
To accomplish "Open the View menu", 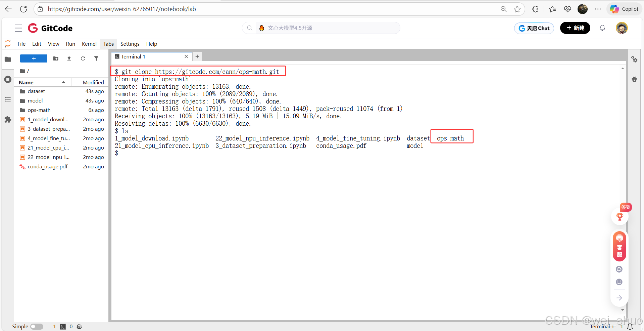I will (x=53, y=44).
